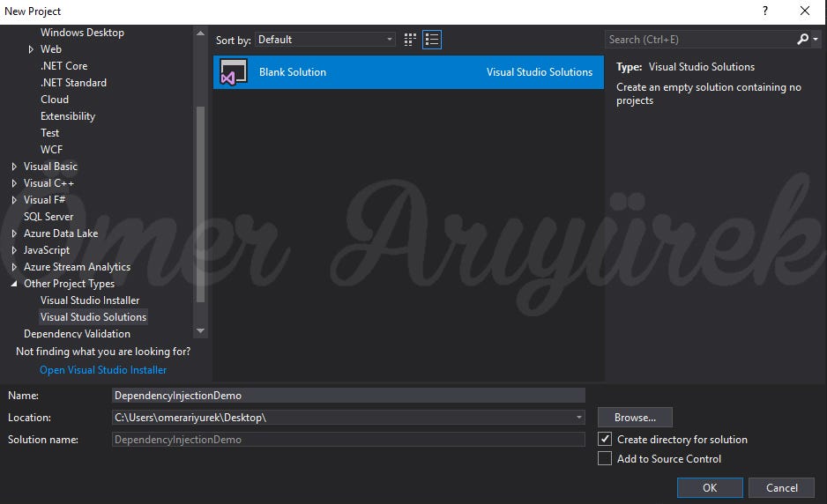
Task: Select .NET Standard category
Action: click(73, 83)
